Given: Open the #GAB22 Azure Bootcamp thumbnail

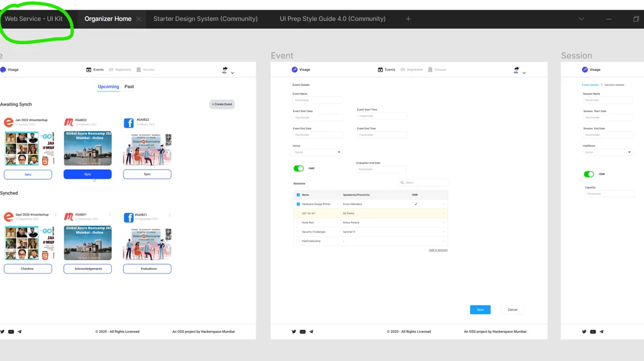Looking at the screenshot, I should pyautogui.click(x=87, y=148).
